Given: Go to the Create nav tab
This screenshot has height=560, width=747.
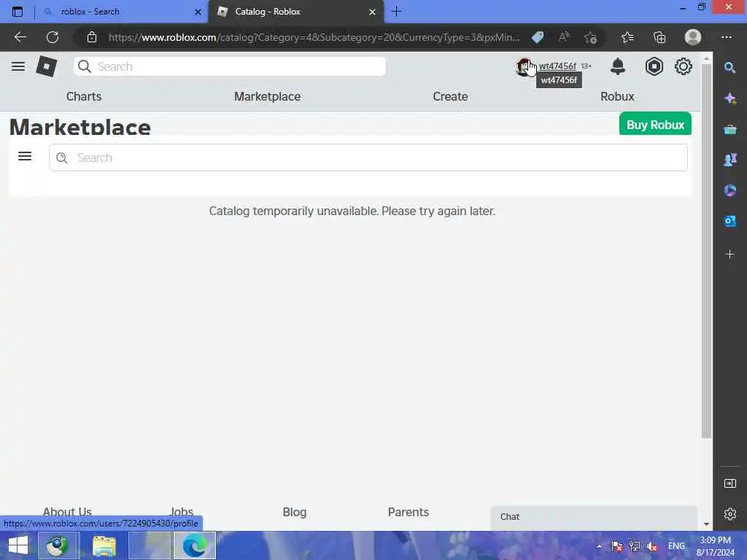Looking at the screenshot, I should [450, 96].
